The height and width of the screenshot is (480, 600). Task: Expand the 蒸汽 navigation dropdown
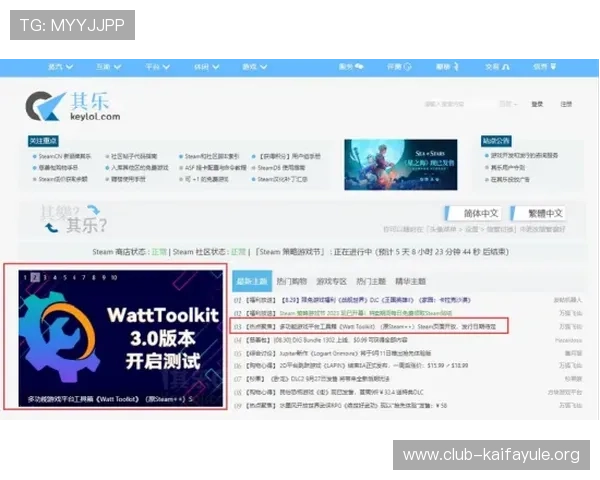(x=60, y=67)
